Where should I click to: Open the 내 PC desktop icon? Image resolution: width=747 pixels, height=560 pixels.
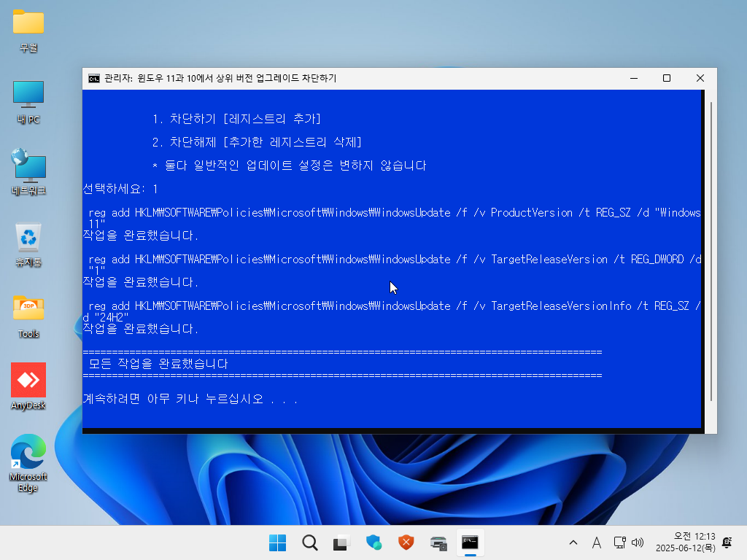pyautogui.click(x=28, y=102)
